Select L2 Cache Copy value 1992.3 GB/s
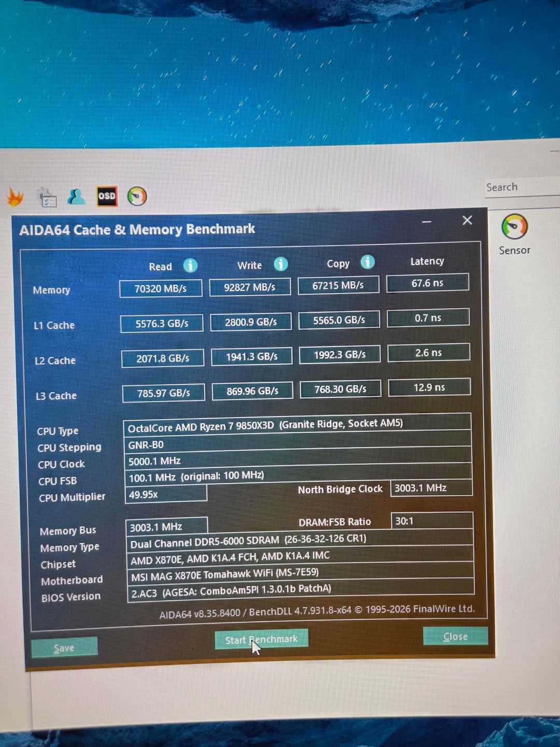 [x=340, y=354]
